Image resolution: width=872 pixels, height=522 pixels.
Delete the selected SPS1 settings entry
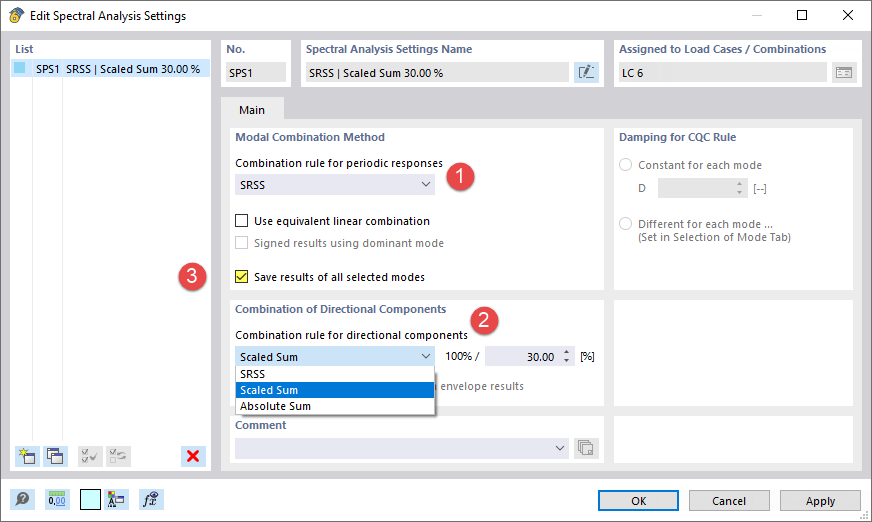[193, 456]
